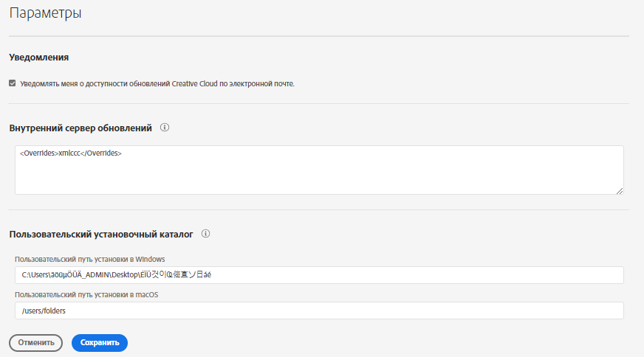Screen dimensions: 644x357
Task: Click label 'Пользовательский путь установки в macOS'
Action: 86,295
